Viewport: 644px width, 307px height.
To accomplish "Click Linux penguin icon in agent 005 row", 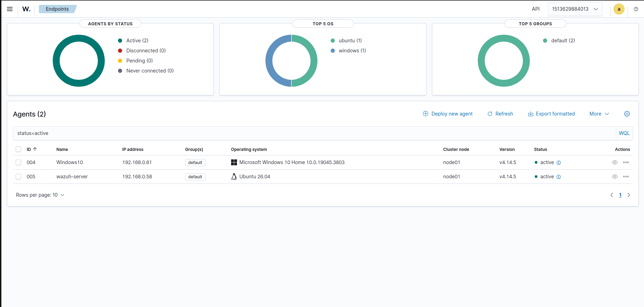I will point(234,177).
